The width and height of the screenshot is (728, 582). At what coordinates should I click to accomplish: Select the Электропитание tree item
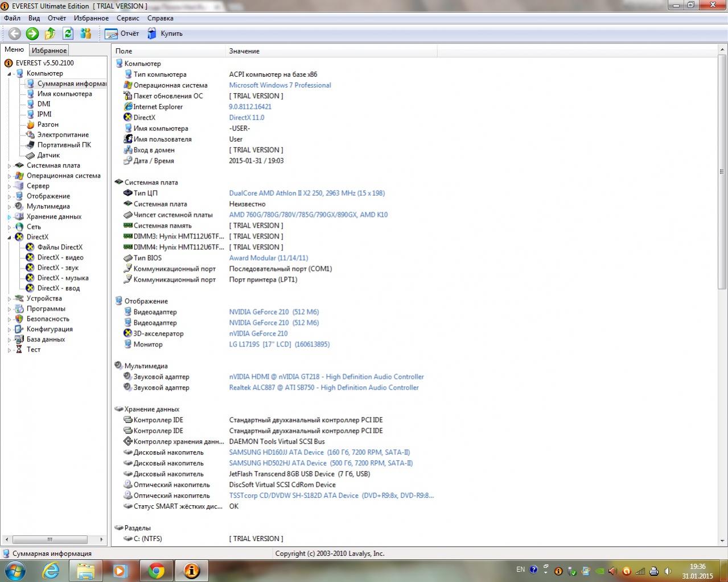[x=63, y=135]
